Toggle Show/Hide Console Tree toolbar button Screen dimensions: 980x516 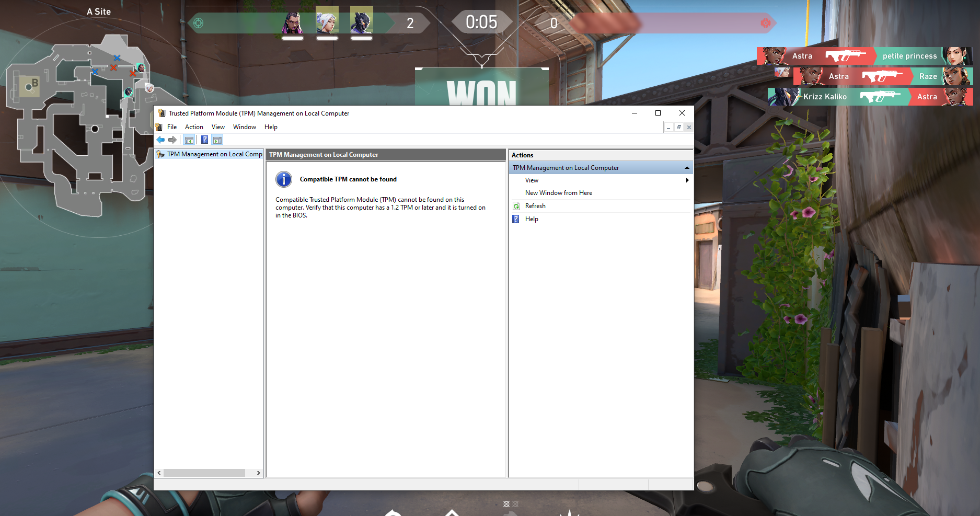point(189,140)
